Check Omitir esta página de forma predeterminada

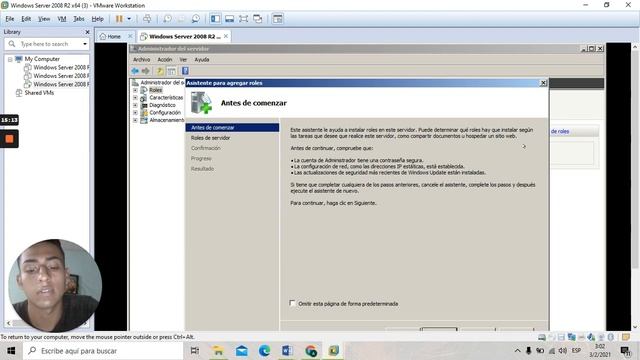[292, 303]
